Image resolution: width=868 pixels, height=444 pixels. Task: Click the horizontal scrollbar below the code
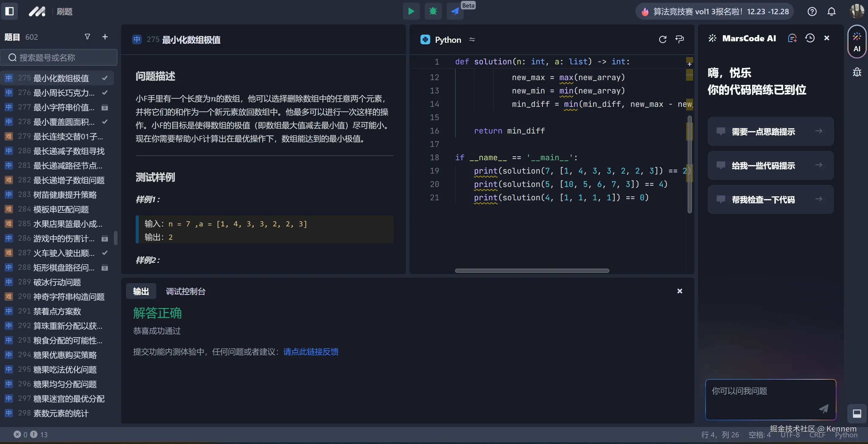(x=532, y=270)
